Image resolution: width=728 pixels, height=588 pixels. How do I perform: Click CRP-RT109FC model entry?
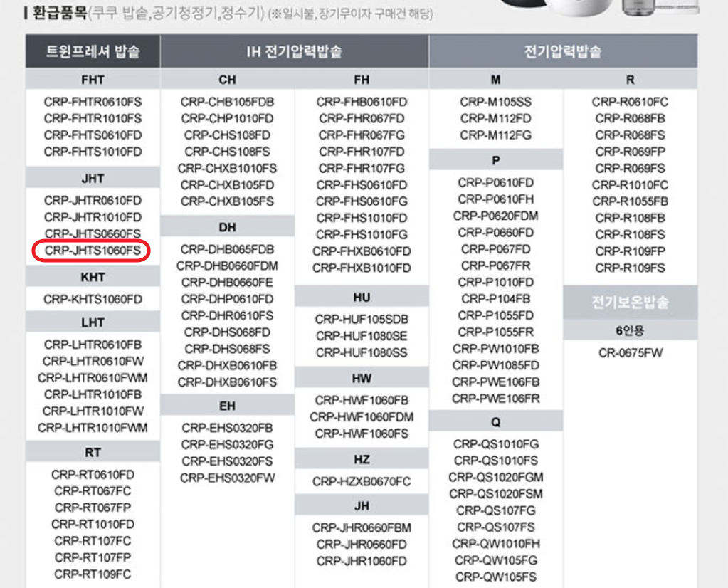(93, 574)
